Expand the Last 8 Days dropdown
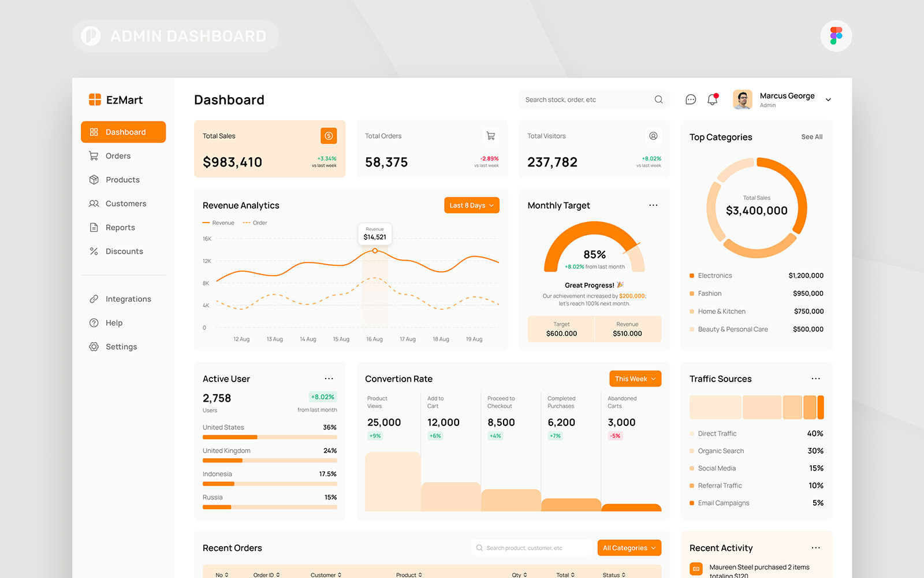The width and height of the screenshot is (924, 578). click(x=471, y=205)
